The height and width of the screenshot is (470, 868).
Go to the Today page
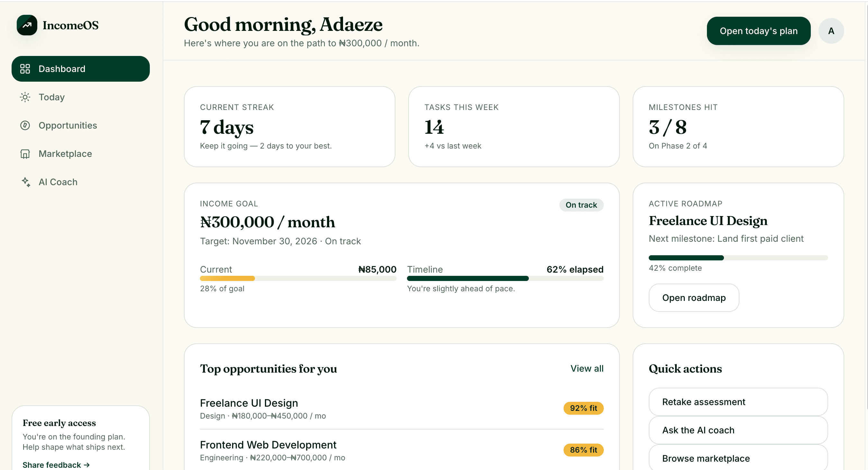(81, 97)
